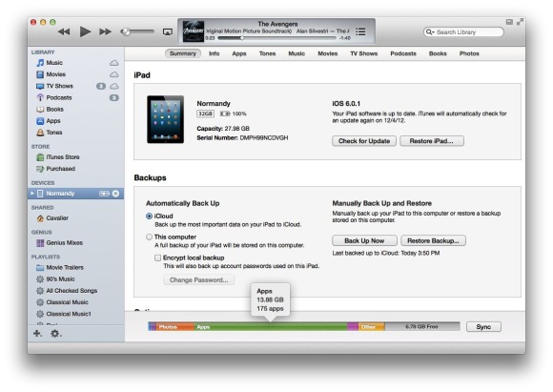
Task: Click the green Apps capacity segment
Action: pyautogui.click(x=271, y=327)
